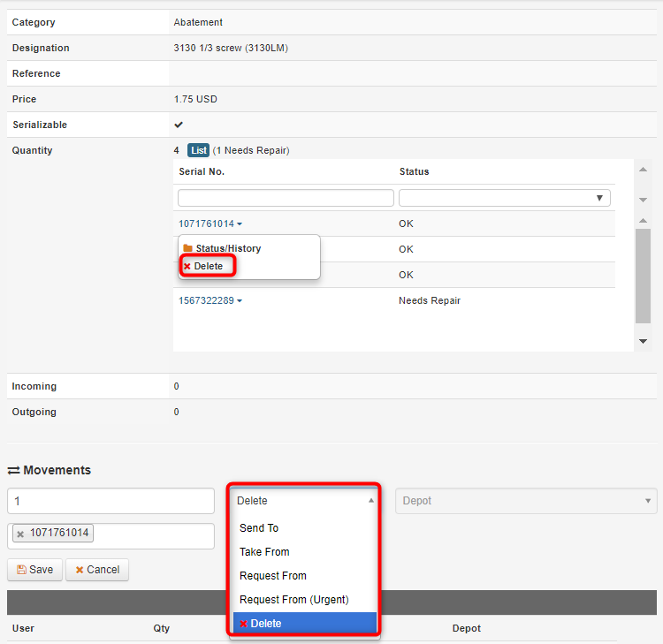This screenshot has height=644, width=663.
Task: Remove the 1071761014 tag with its x
Action: (19, 534)
